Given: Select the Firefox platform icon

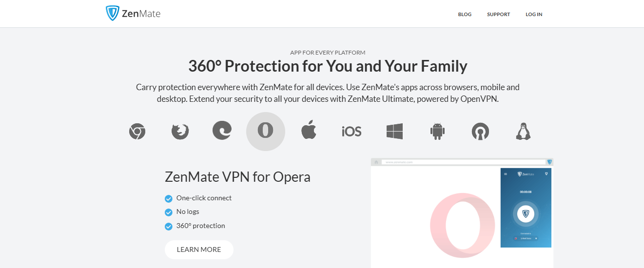Looking at the screenshot, I should 180,131.
